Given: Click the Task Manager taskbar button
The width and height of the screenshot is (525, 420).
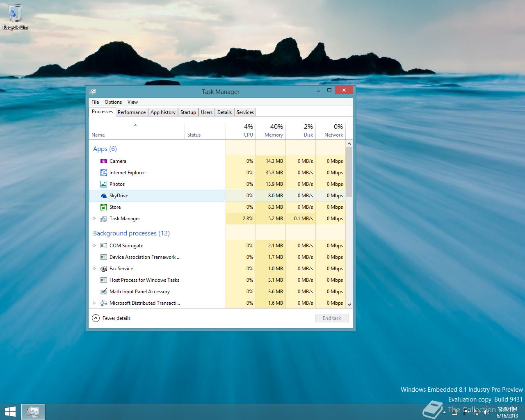Looking at the screenshot, I should click(33, 411).
